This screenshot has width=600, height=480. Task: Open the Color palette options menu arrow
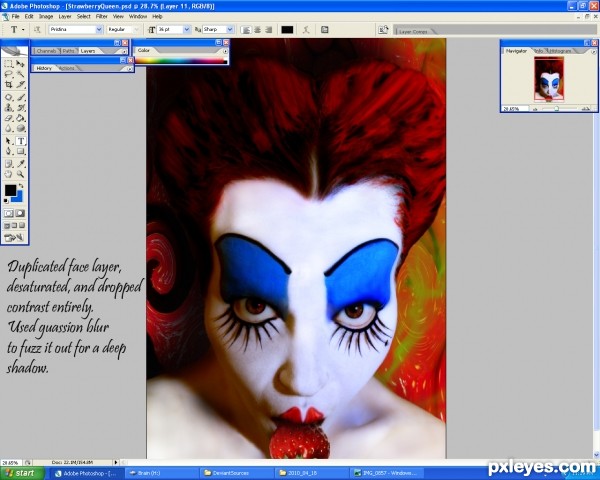pos(225,51)
